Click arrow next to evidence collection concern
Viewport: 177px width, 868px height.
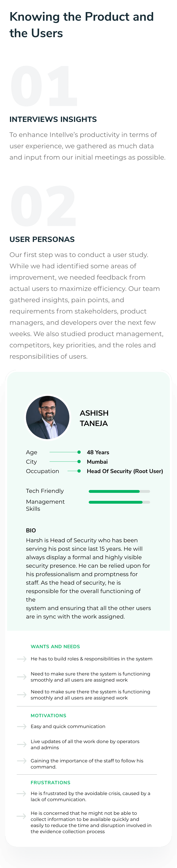pos(22,816)
